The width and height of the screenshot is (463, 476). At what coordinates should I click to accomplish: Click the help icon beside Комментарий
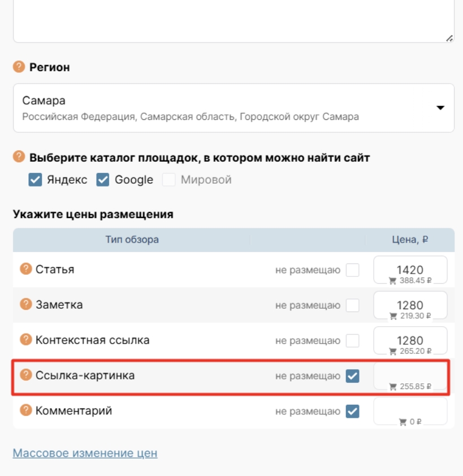point(25,410)
